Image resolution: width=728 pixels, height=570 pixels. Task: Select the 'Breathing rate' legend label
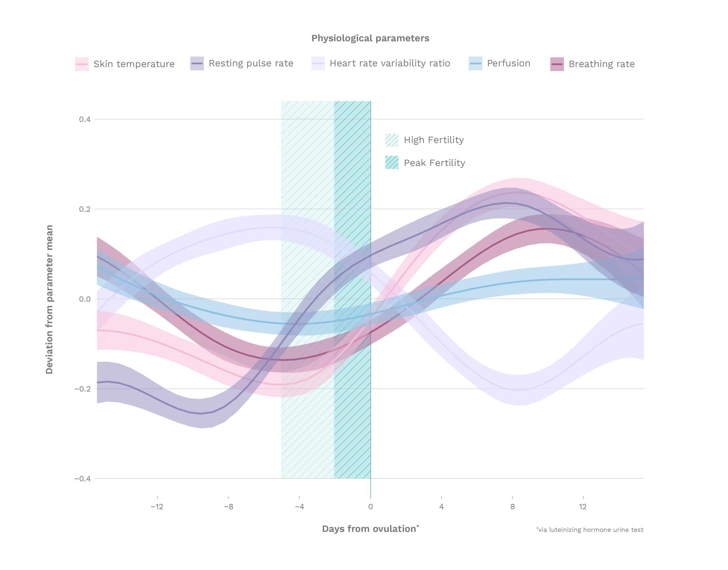(x=602, y=64)
